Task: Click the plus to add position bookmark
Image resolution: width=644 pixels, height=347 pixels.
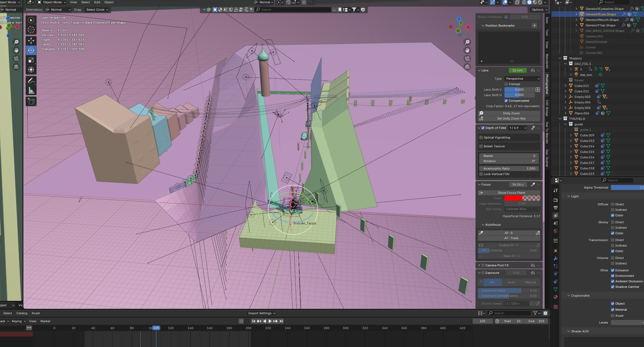Action: pyautogui.click(x=534, y=26)
